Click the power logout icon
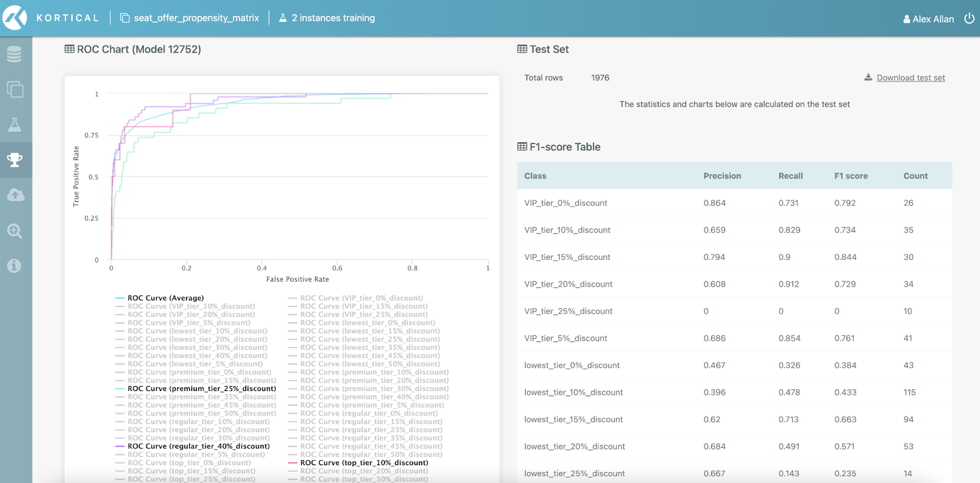The image size is (980, 483). pos(969,18)
